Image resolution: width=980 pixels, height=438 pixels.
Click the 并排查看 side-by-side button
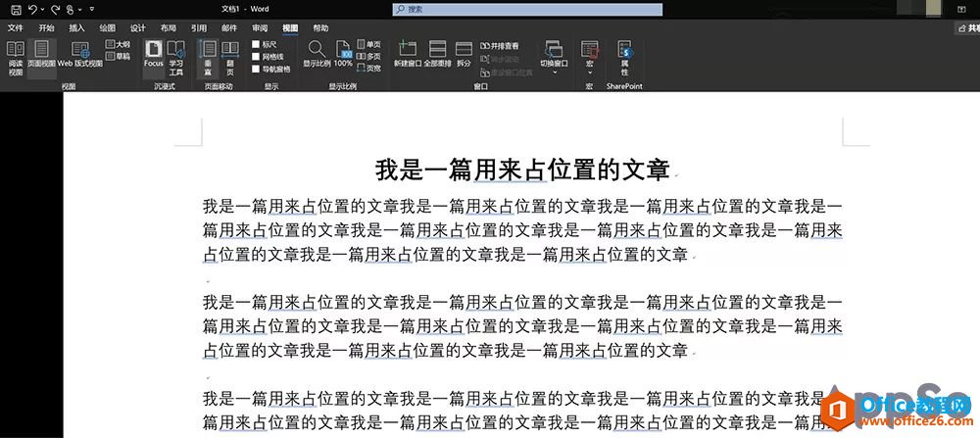[x=500, y=45]
